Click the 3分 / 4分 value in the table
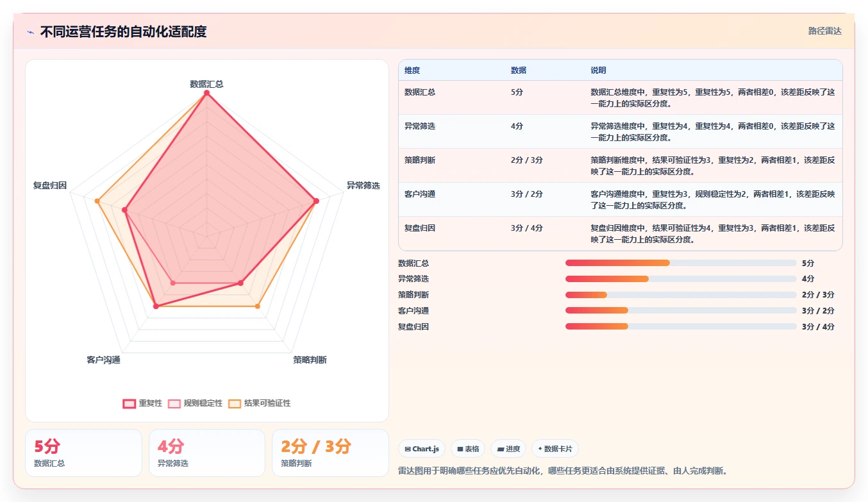This screenshot has height=502, width=868. point(527,228)
